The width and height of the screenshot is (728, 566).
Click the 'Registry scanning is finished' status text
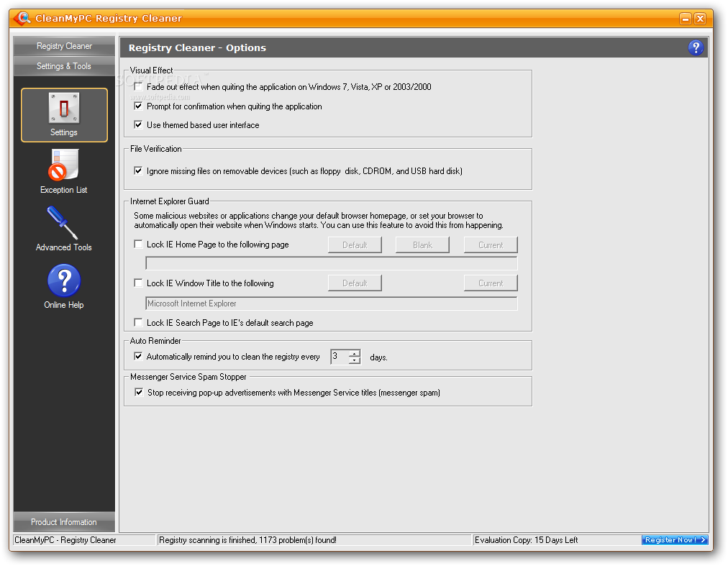coord(247,540)
